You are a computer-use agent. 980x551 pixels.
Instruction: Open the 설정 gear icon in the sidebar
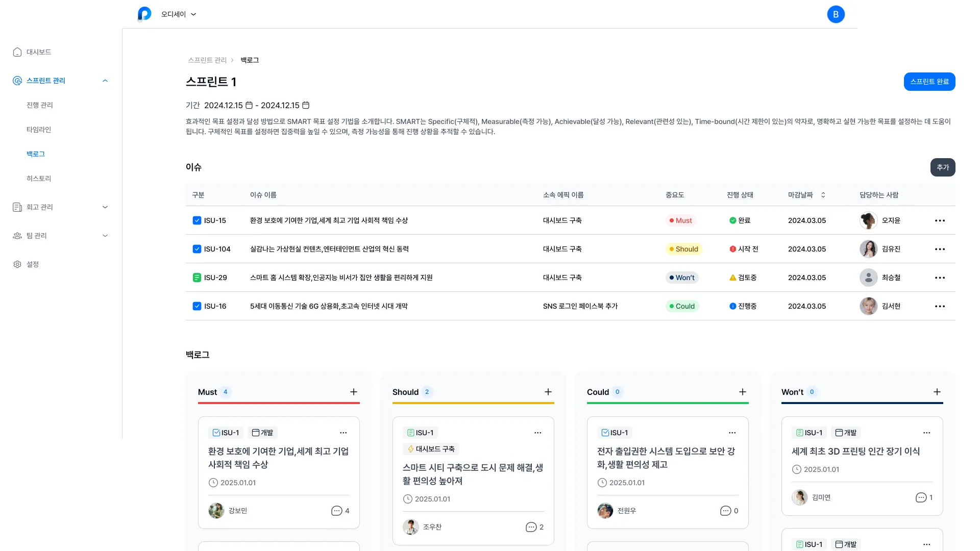[x=17, y=264]
